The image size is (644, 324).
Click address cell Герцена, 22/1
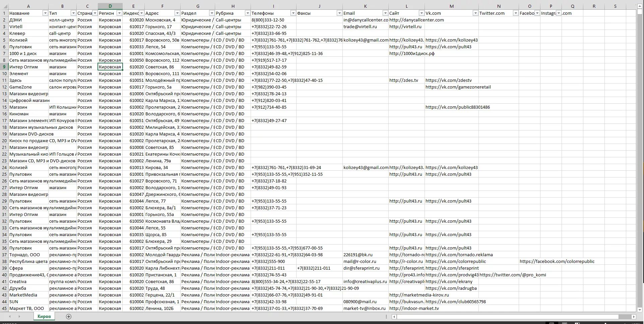pos(163,295)
